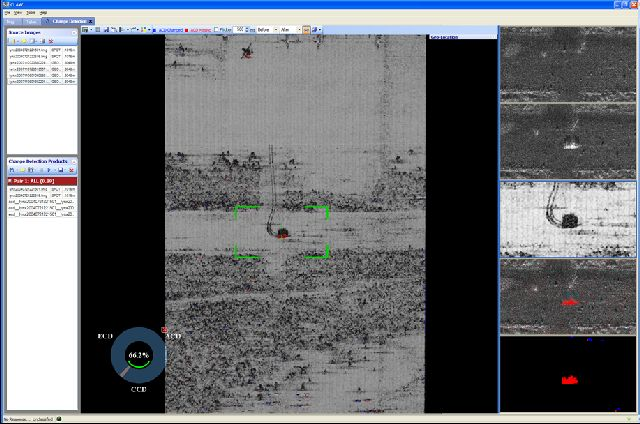Toggle the highlighted orange toolbar button
The height and width of the screenshot is (424, 640).
point(306,30)
